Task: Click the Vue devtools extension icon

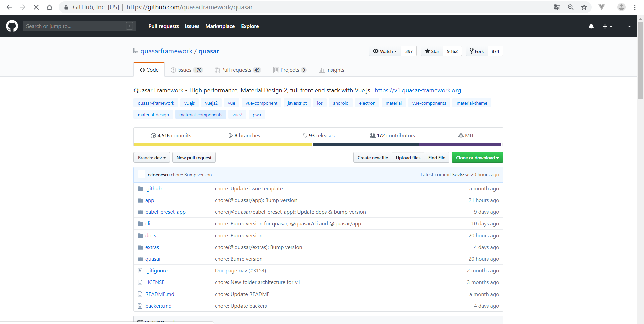Action: 602,7
